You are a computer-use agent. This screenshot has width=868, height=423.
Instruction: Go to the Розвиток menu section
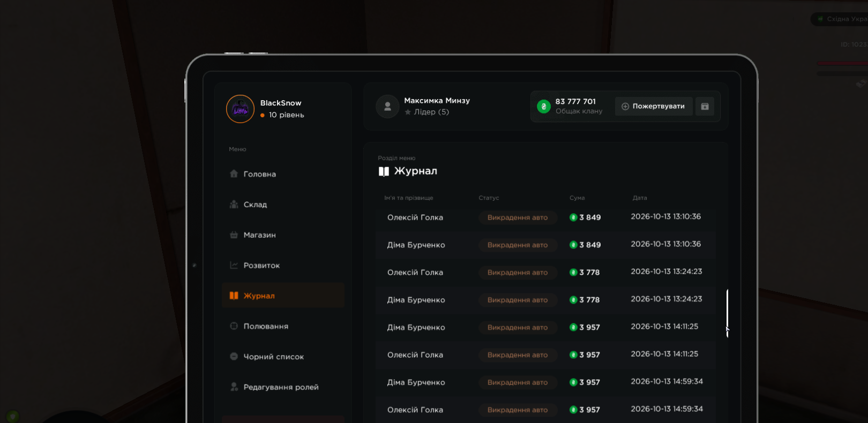click(x=283, y=265)
